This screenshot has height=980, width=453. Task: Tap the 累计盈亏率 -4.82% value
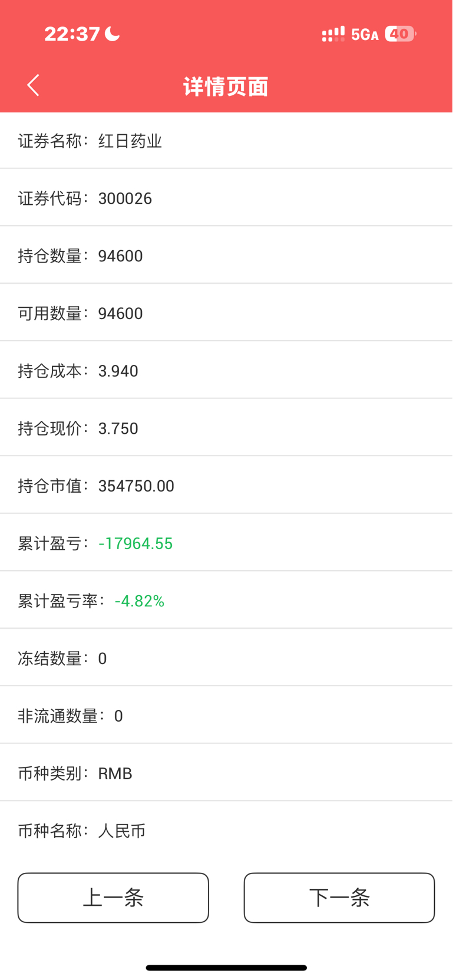[140, 601]
